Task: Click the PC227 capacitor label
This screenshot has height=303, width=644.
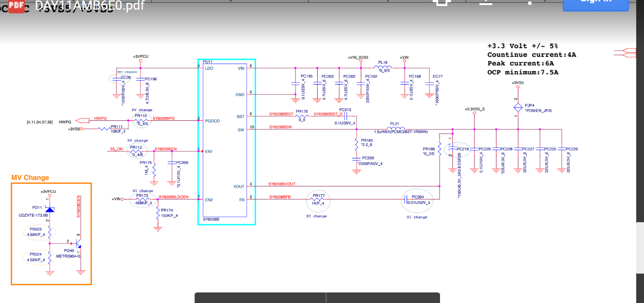Action: [528, 149]
